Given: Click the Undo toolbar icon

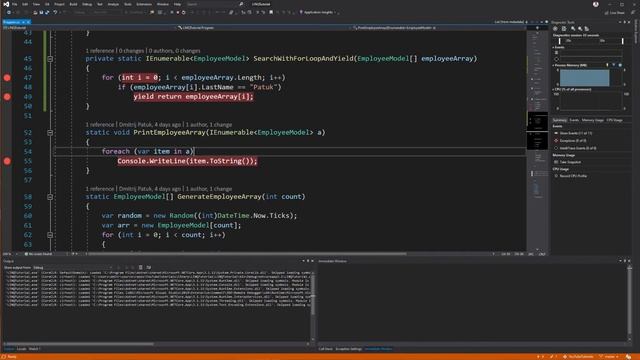Looking at the screenshot, I should (55, 12).
